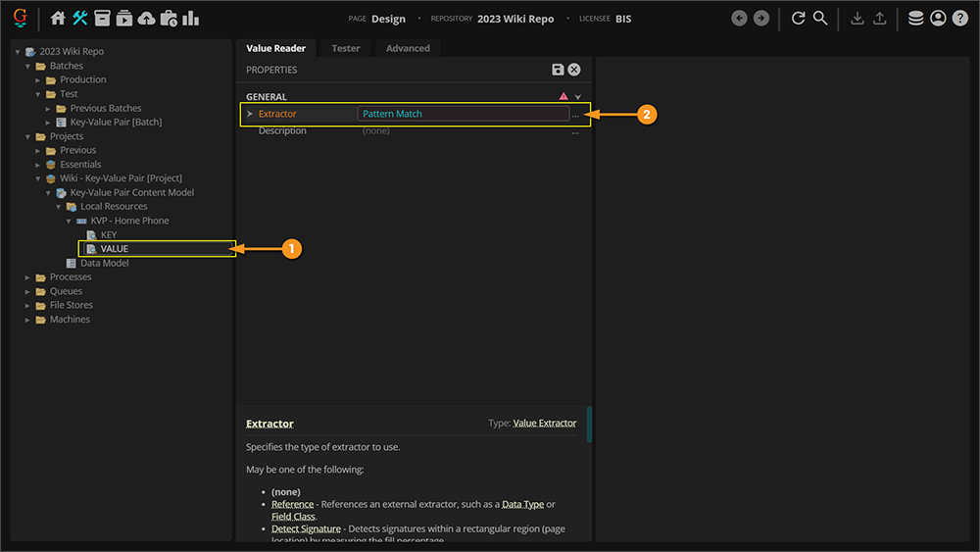The height and width of the screenshot is (552, 980).
Task: Expand the Processes folder
Action: pos(27,276)
